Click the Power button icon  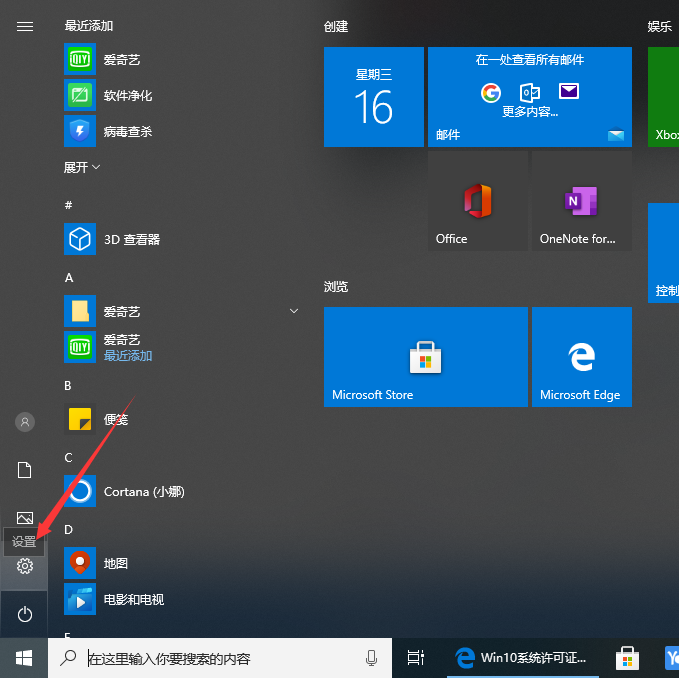25,614
